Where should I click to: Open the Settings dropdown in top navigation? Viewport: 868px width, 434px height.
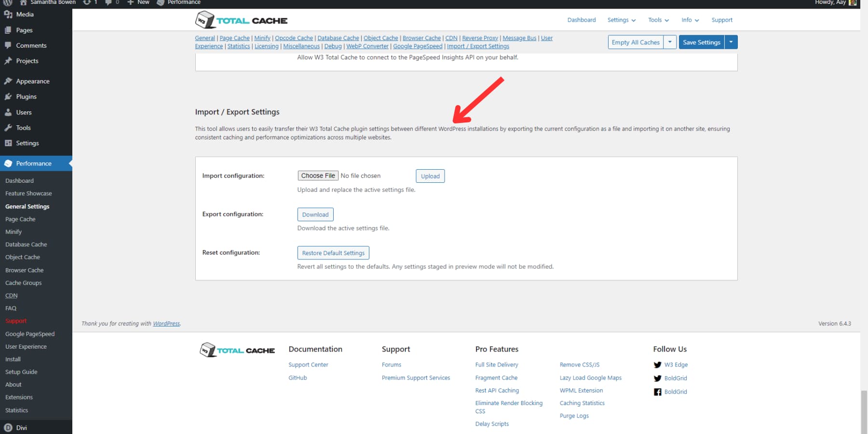tap(621, 20)
